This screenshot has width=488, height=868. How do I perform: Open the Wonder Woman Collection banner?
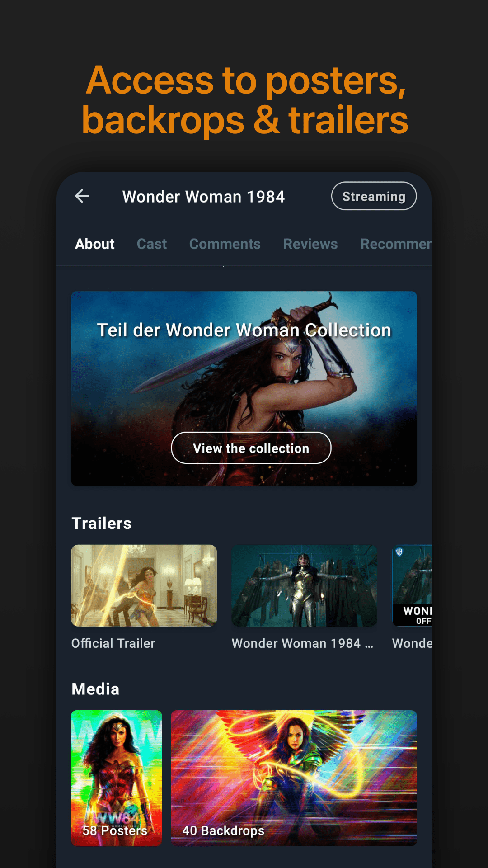pyautogui.click(x=244, y=388)
